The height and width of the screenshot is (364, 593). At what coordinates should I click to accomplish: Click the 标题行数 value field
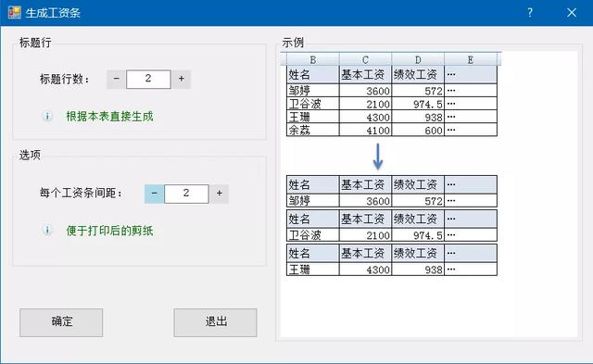(148, 79)
